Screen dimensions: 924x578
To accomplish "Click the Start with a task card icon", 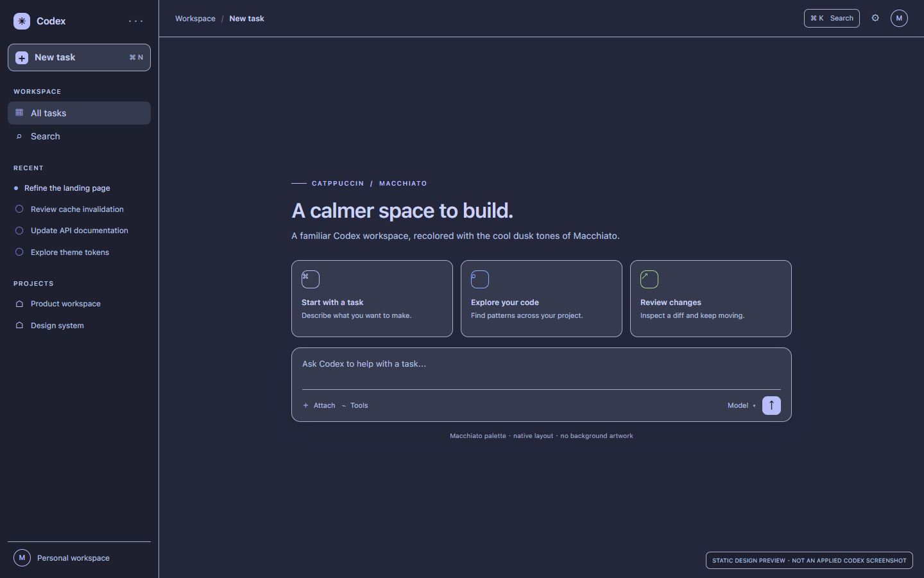I will (311, 279).
